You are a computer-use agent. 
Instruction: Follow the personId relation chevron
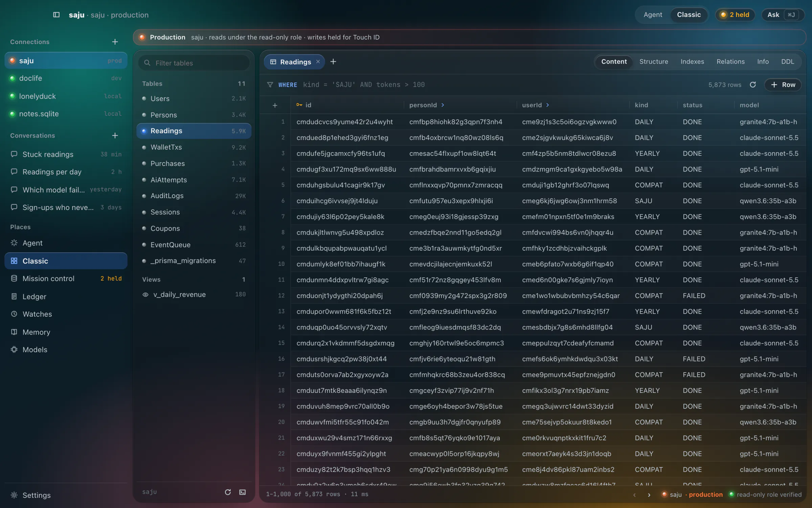[443, 105]
